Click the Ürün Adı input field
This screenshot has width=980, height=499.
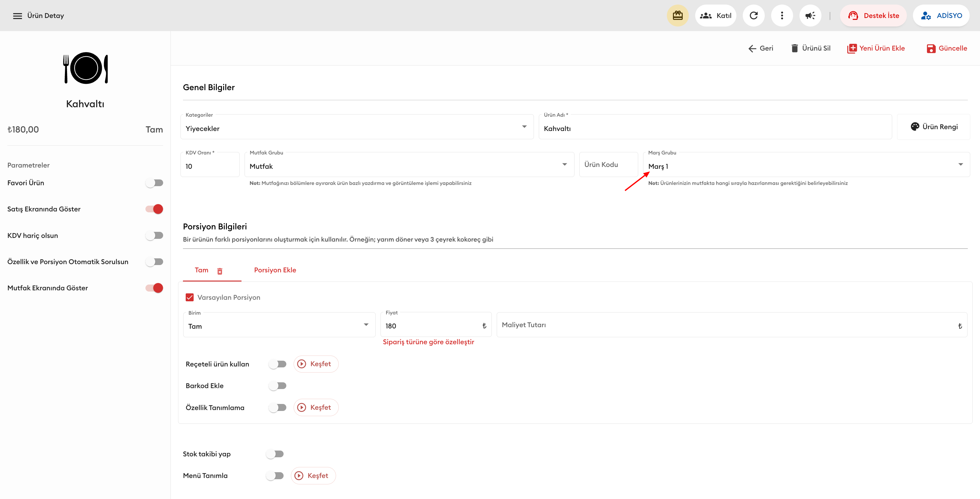click(x=715, y=127)
